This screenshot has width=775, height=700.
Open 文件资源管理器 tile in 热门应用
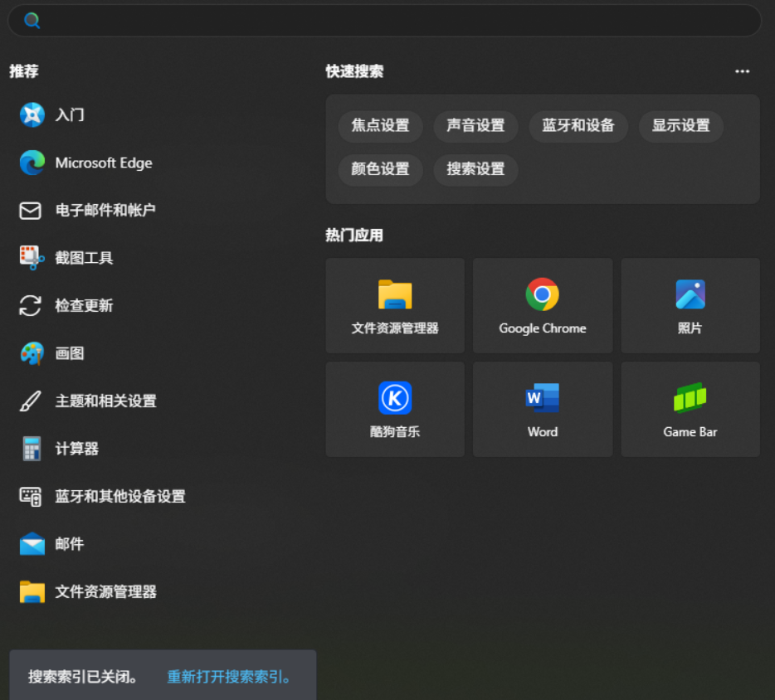[x=395, y=305]
